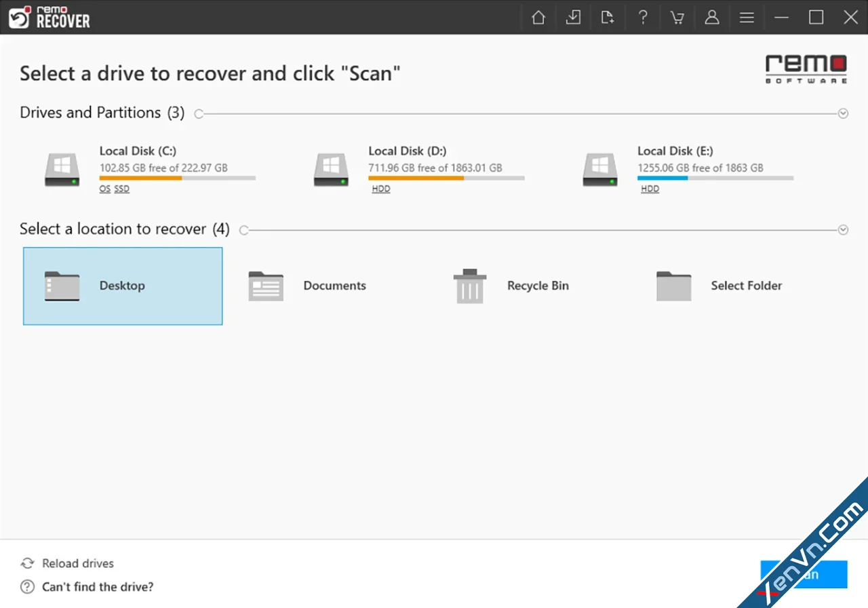Choose the Desktop location tile
Viewport: 868px width, 608px height.
[x=123, y=286]
